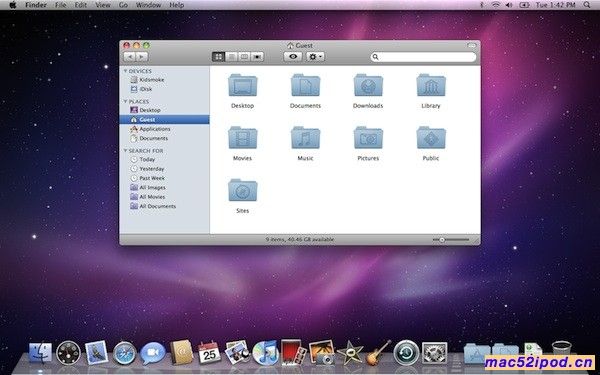Switch to icon view mode
600x375 pixels.
(x=218, y=57)
